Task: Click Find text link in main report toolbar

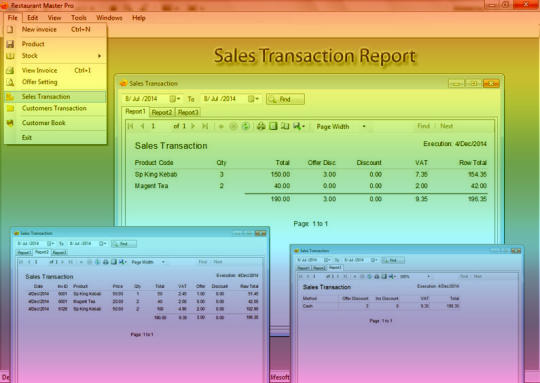Action: [x=423, y=126]
